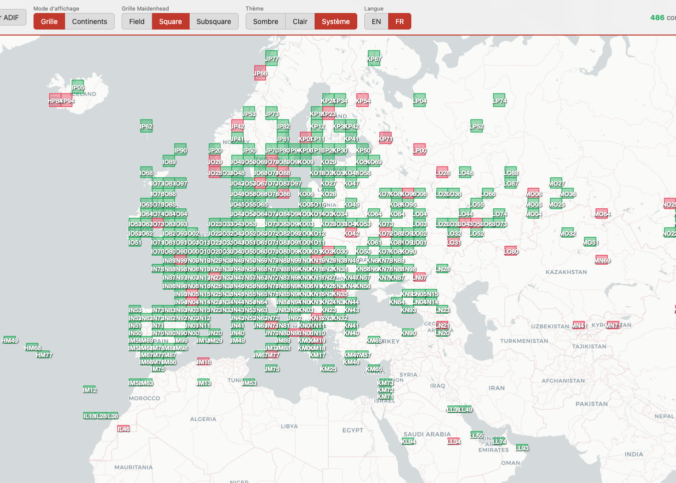
Task: Choose Field Maidenhead grid level
Action: 137,21
